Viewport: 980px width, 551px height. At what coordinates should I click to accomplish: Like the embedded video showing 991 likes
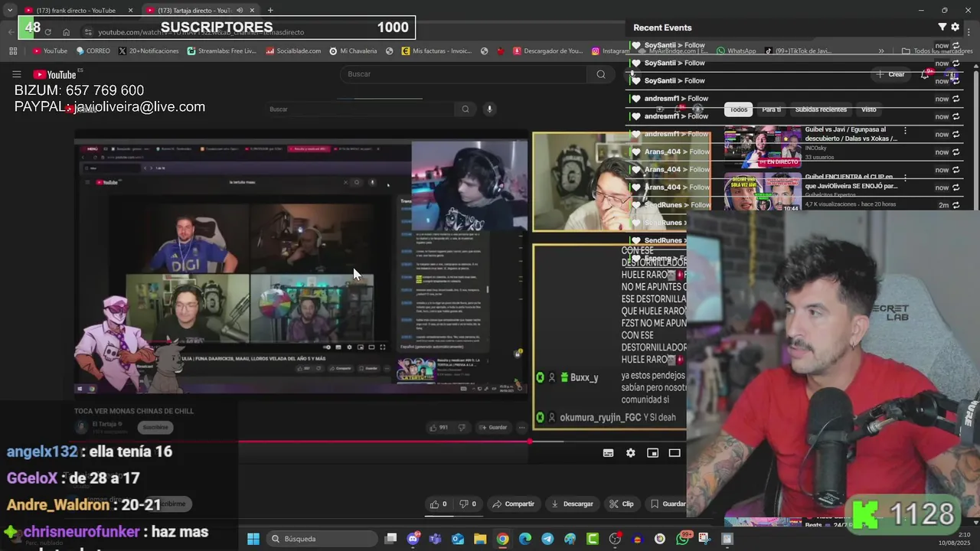pos(439,427)
